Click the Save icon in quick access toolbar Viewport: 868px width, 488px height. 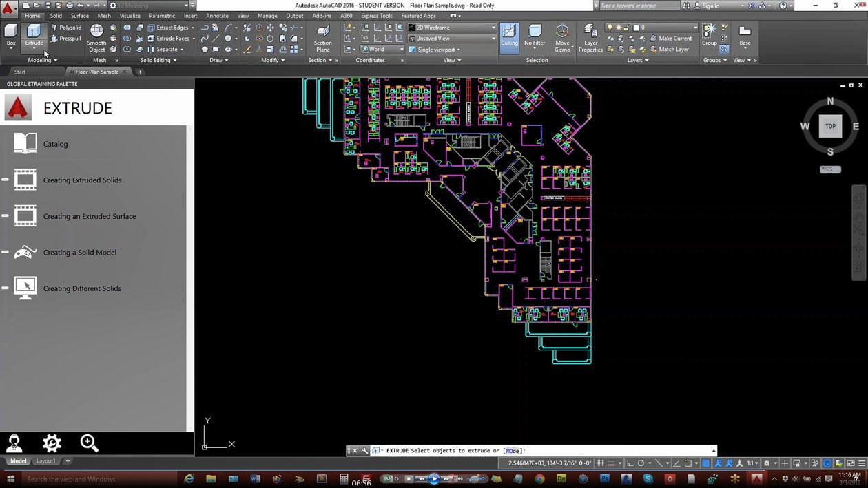point(47,6)
